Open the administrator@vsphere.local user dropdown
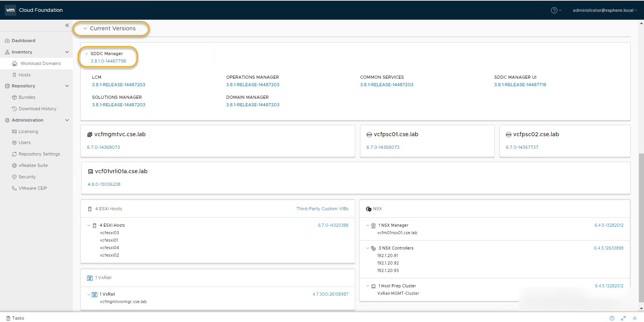This screenshot has width=644, height=322. coord(604,10)
